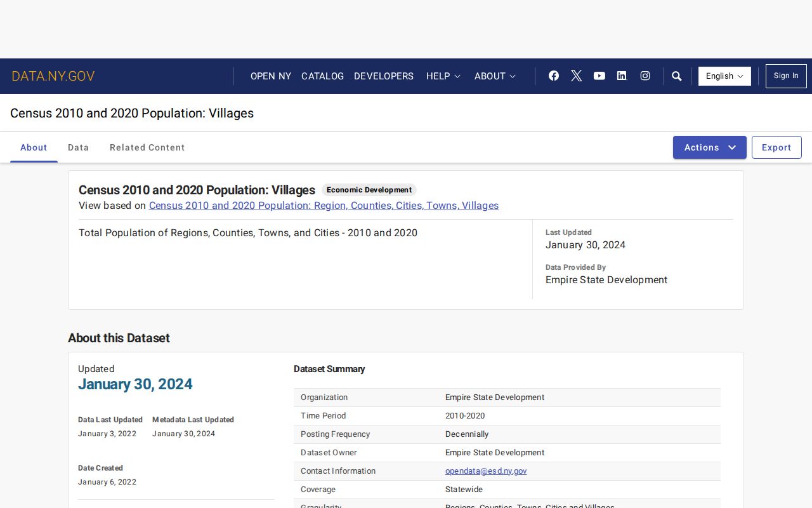
Task: Click the Contact Information row label
Action: click(x=338, y=471)
